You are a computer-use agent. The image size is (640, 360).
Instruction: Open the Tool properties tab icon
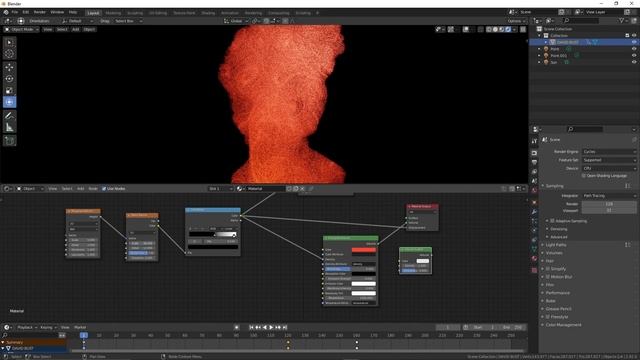pyautogui.click(x=534, y=141)
